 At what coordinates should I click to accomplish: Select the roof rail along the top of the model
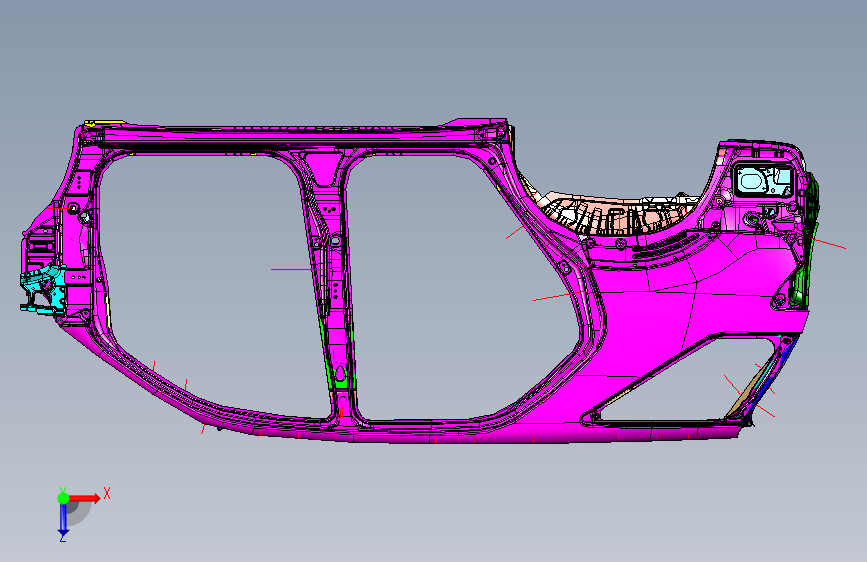coord(293,137)
